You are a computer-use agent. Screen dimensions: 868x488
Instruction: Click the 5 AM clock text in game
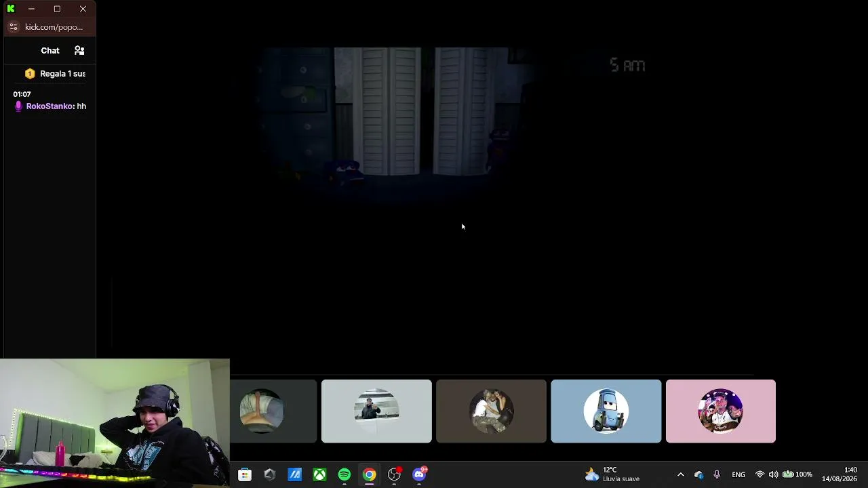627,65
